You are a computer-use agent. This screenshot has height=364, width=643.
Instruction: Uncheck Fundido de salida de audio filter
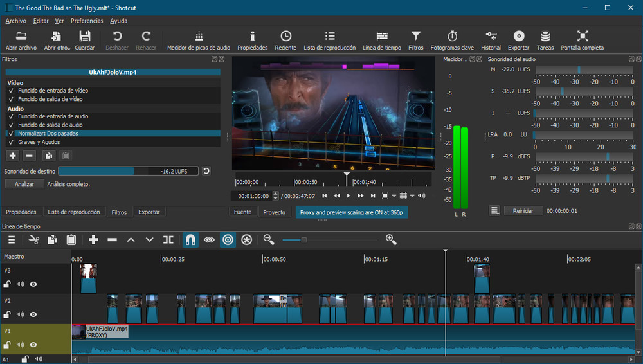[11, 125]
